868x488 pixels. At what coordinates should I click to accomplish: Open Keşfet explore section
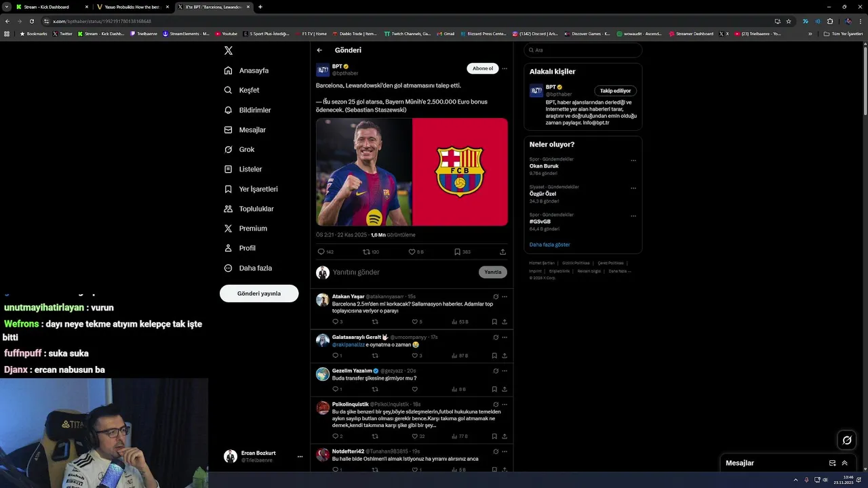[x=241, y=90]
